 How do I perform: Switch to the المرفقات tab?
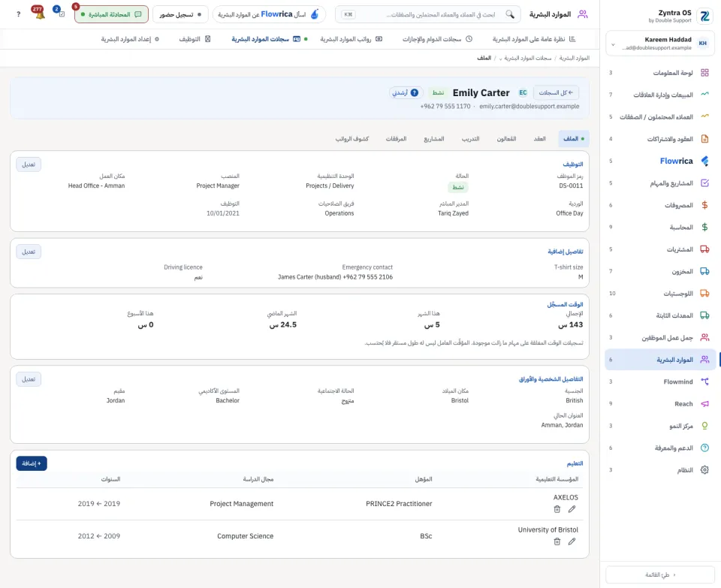[396, 139]
